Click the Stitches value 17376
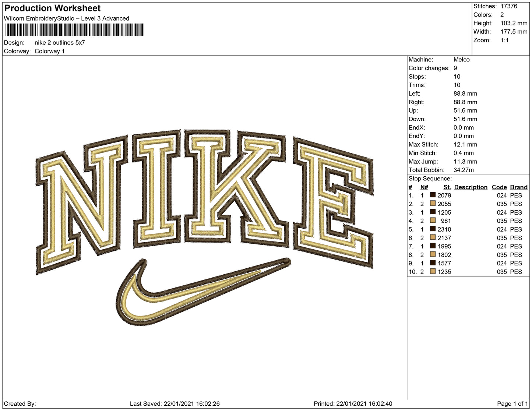The width and height of the screenshot is (532, 409). tap(509, 6)
